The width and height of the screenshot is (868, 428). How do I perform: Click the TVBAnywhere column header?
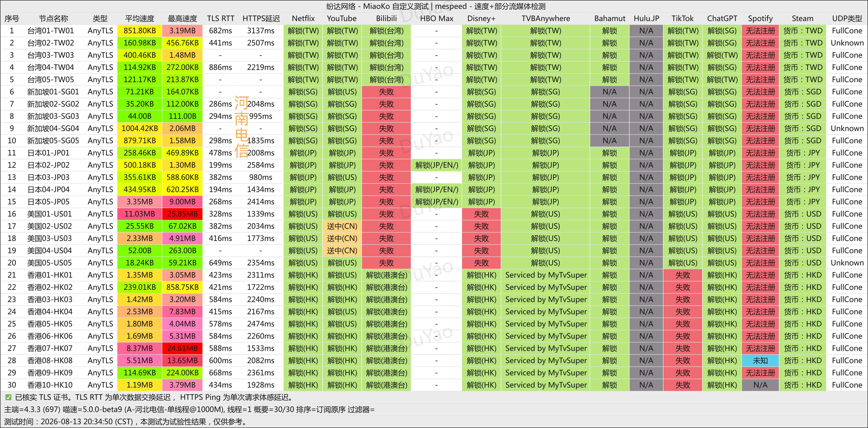[546, 19]
